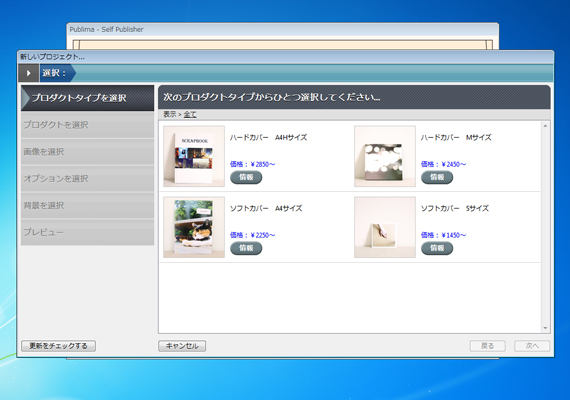Screen dimensions: 570x400
Task: Open the プロダクトを選択 step
Action: pos(87,125)
